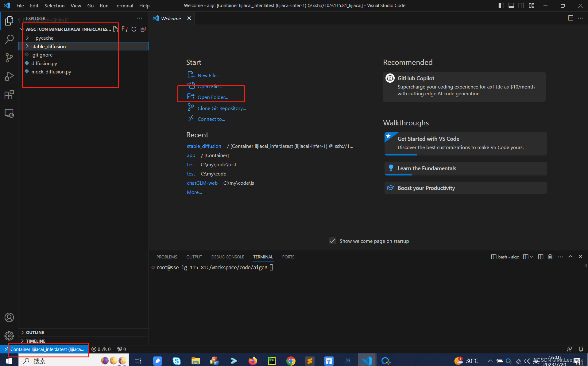Screen dimensions: 588x366
Task: Show errors and warnings in status bar
Action: (x=101, y=349)
